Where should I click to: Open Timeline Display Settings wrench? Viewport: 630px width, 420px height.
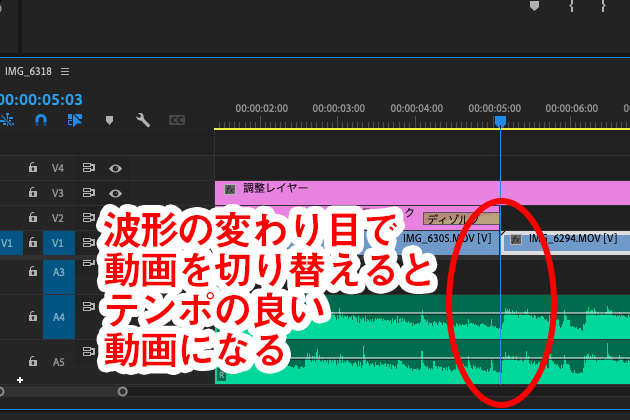point(143,120)
